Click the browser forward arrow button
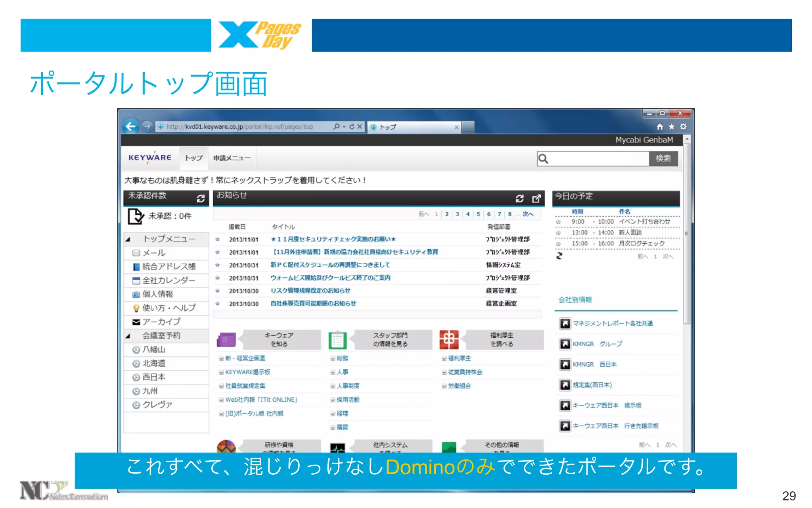 click(147, 127)
